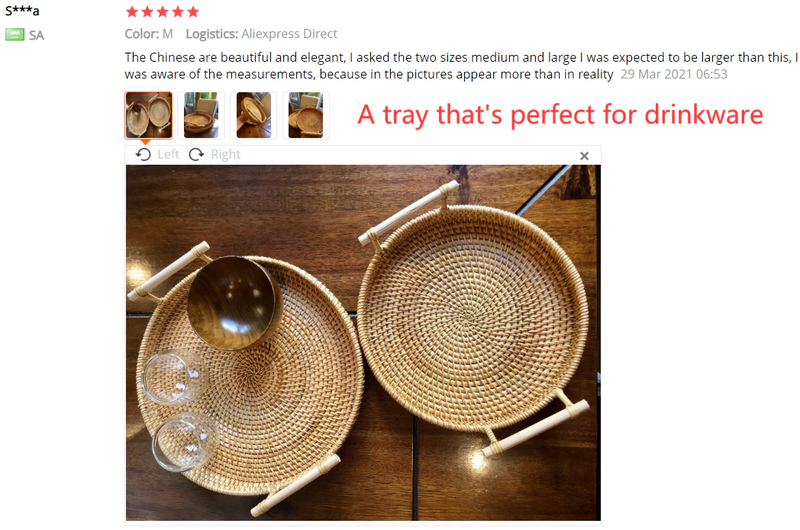
Task: Click the SA country flag icon
Action: pos(14,35)
